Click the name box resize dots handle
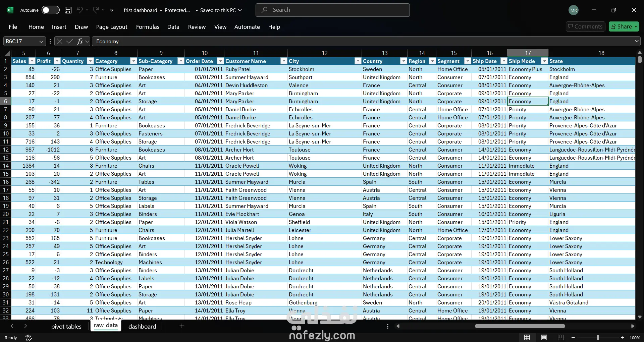This screenshot has width=644, height=342. pyautogui.click(x=50, y=41)
